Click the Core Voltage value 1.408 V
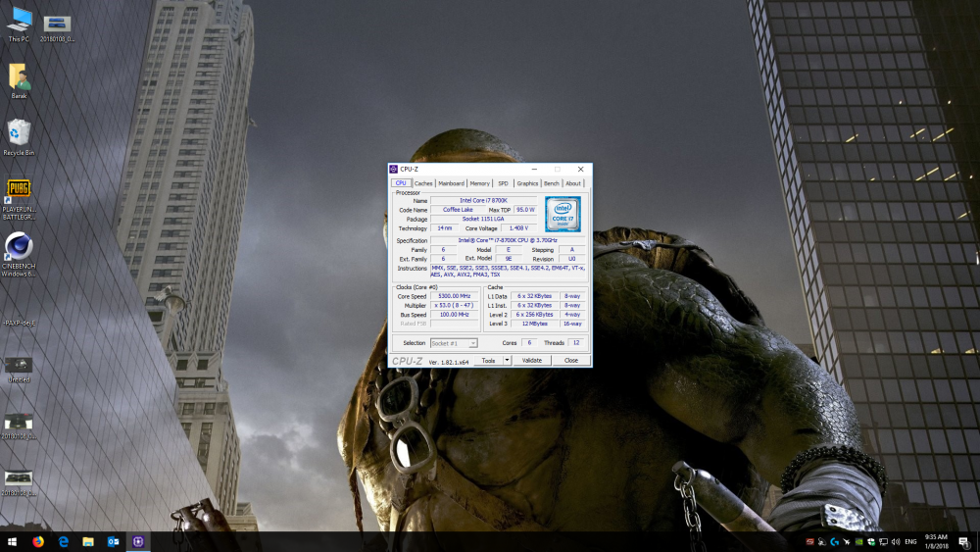 coord(518,228)
